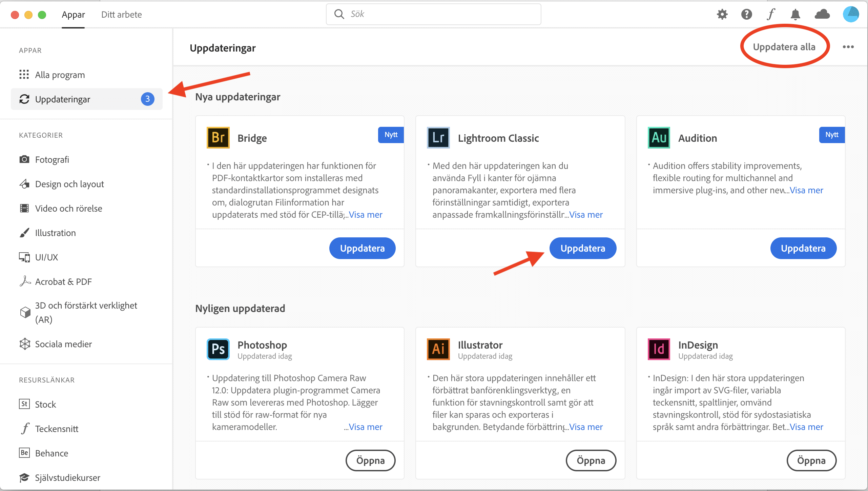Show notifications via the bell icon

coord(795,14)
